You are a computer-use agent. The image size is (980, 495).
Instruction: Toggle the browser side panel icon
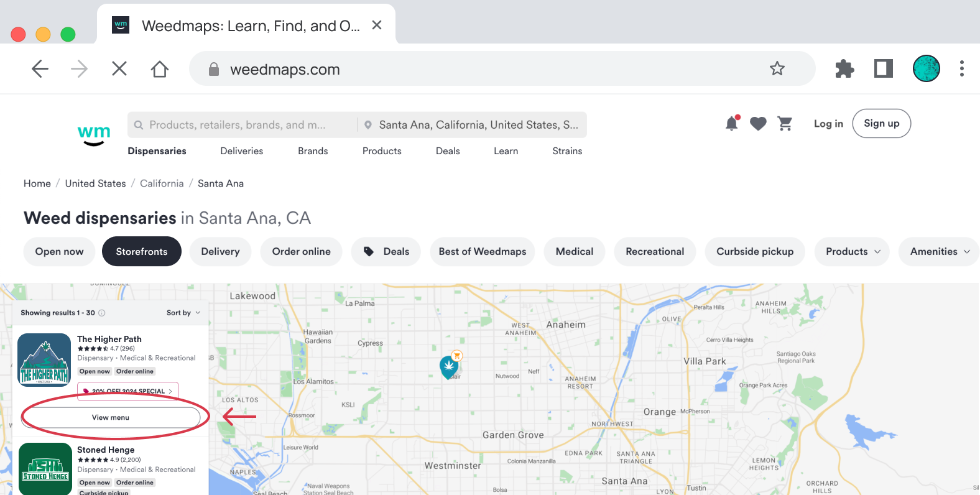point(884,68)
